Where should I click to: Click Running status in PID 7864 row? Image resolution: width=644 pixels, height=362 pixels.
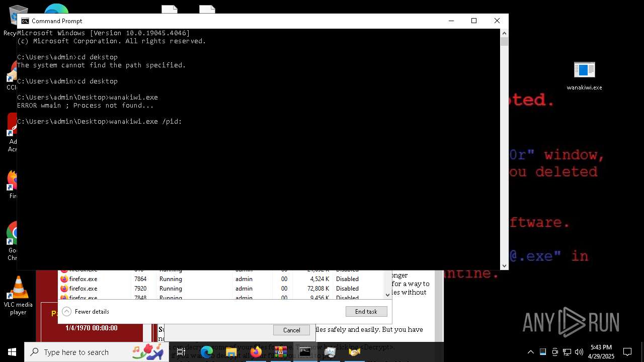pyautogui.click(x=171, y=279)
